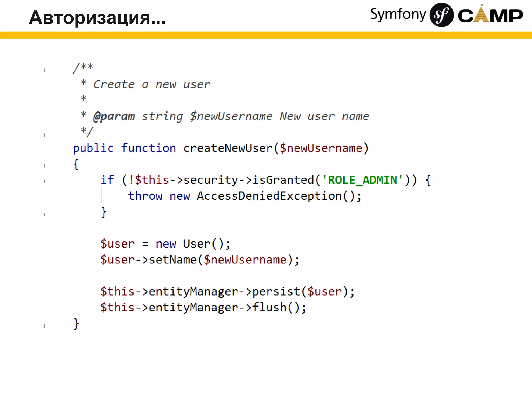Click the 'ROLE_ADMIN' string literal
Screen dimensions: 532x399
click(x=363, y=180)
